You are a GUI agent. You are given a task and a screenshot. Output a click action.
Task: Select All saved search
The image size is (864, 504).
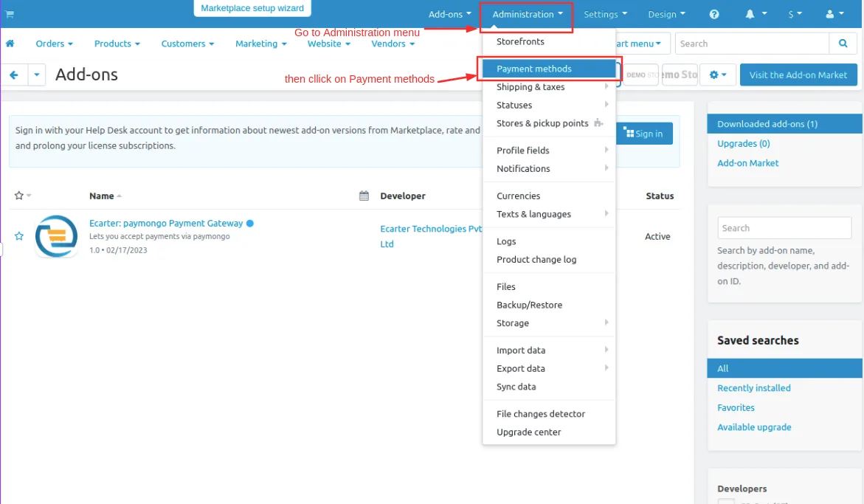(x=784, y=368)
